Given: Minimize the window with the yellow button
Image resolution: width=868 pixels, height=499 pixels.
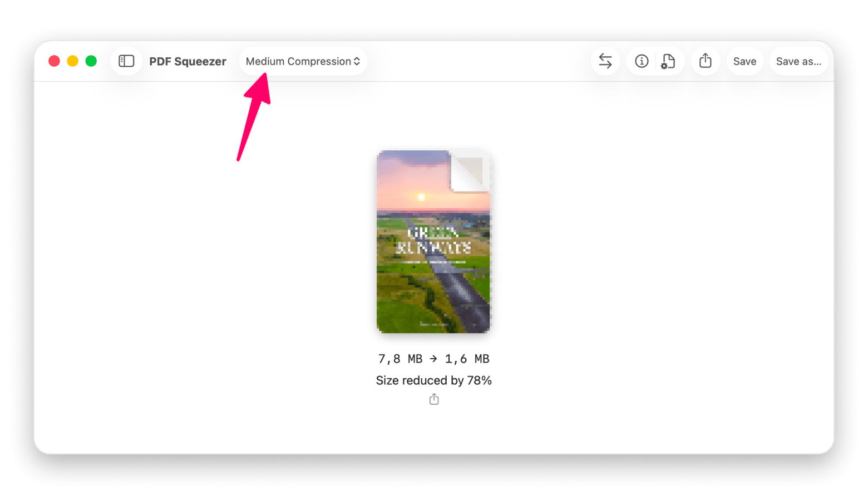Looking at the screenshot, I should [x=72, y=61].
